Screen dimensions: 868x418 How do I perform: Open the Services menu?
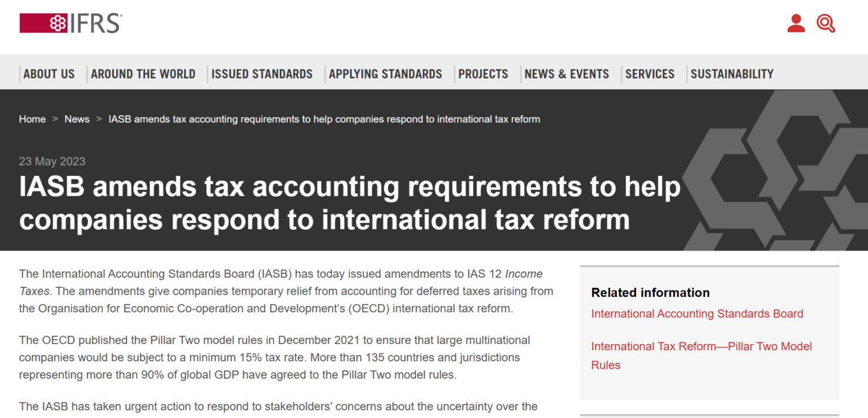(x=650, y=74)
